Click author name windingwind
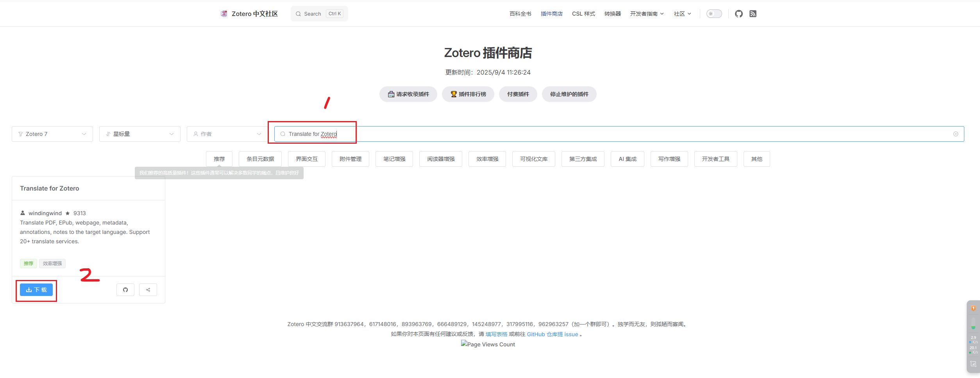Screen dimensions: 980x378 pos(45,213)
